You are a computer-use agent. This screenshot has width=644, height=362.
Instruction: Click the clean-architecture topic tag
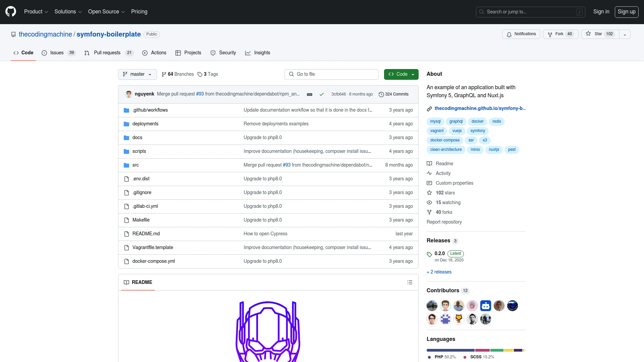(446, 150)
